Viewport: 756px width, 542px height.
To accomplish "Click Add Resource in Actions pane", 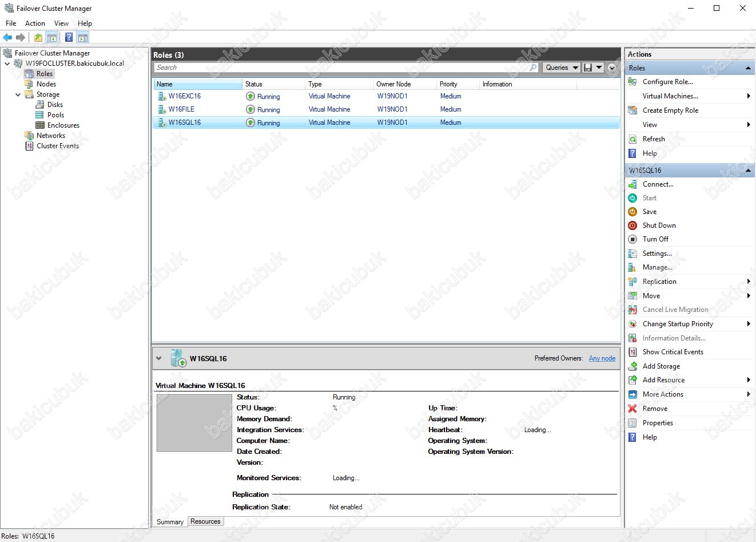I will tap(663, 380).
